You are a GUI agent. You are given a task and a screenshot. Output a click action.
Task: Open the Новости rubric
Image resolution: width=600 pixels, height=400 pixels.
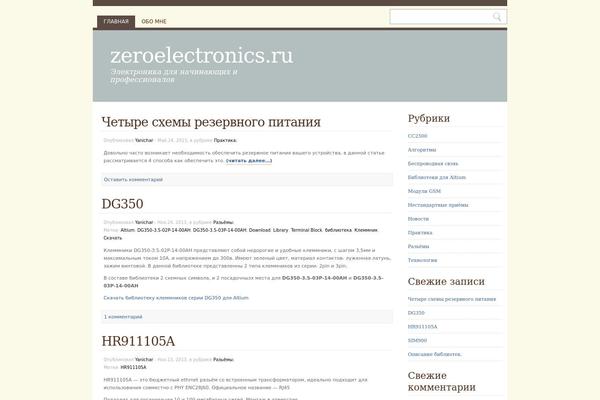(x=418, y=219)
